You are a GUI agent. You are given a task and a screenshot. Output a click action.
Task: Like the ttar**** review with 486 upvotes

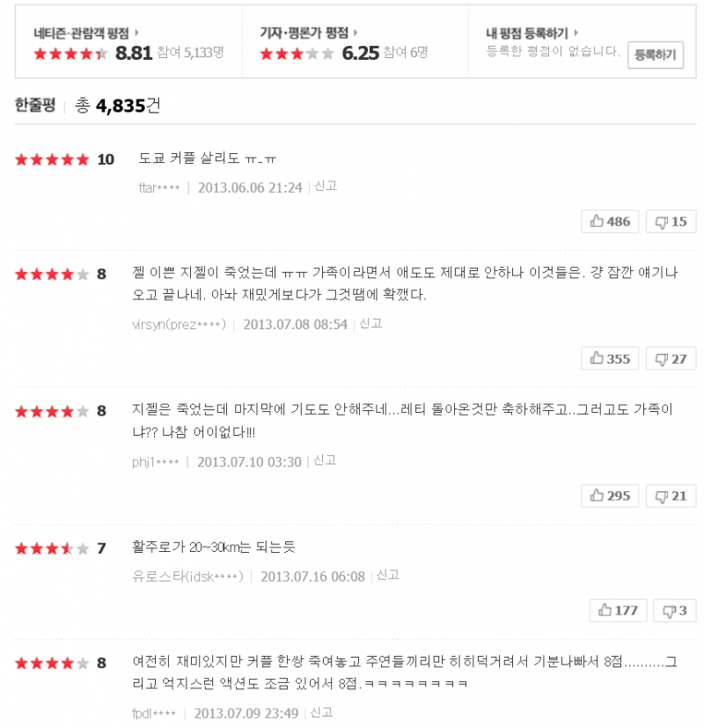pyautogui.click(x=610, y=222)
